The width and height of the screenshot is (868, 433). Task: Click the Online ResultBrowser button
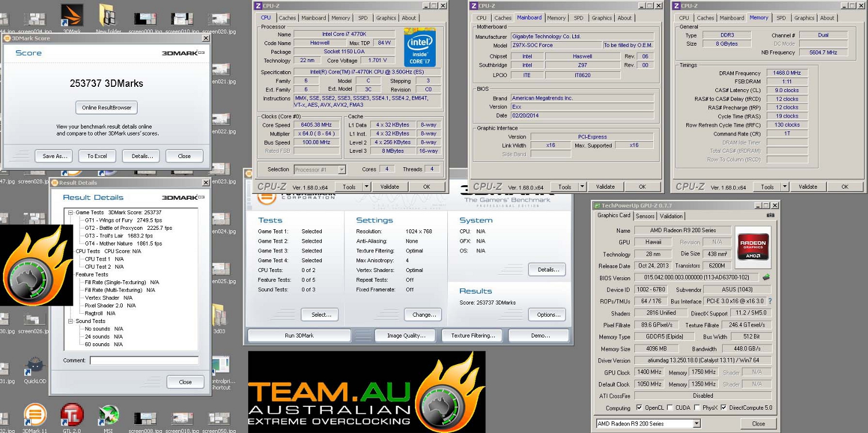[106, 108]
